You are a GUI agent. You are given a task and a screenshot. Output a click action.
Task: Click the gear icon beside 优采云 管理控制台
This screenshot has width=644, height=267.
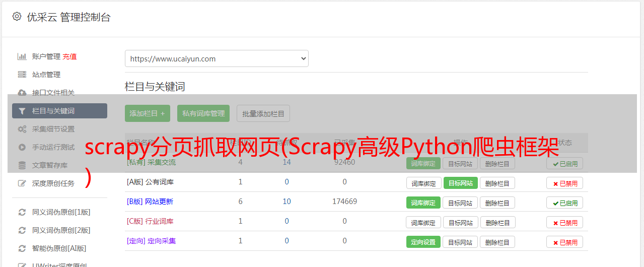[x=17, y=17]
